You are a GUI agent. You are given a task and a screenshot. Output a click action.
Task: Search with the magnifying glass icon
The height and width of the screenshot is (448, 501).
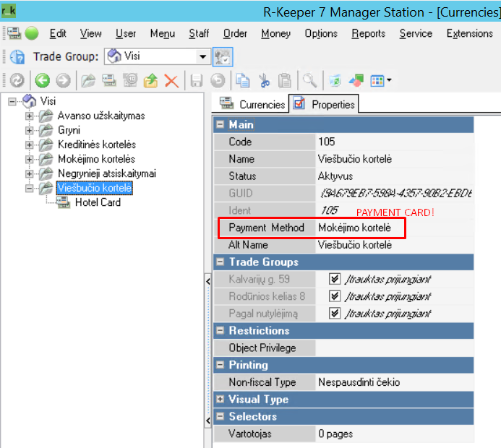310,80
